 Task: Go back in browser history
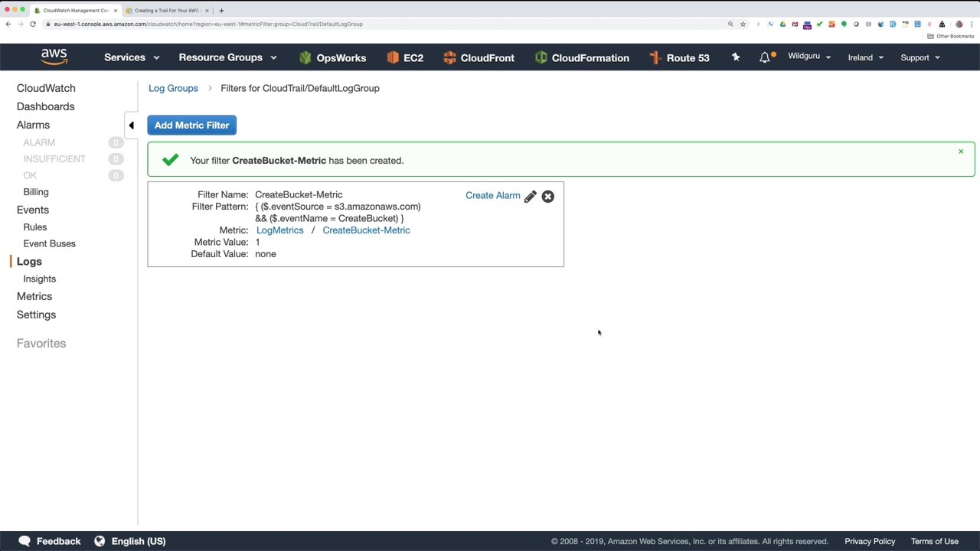click(8, 24)
